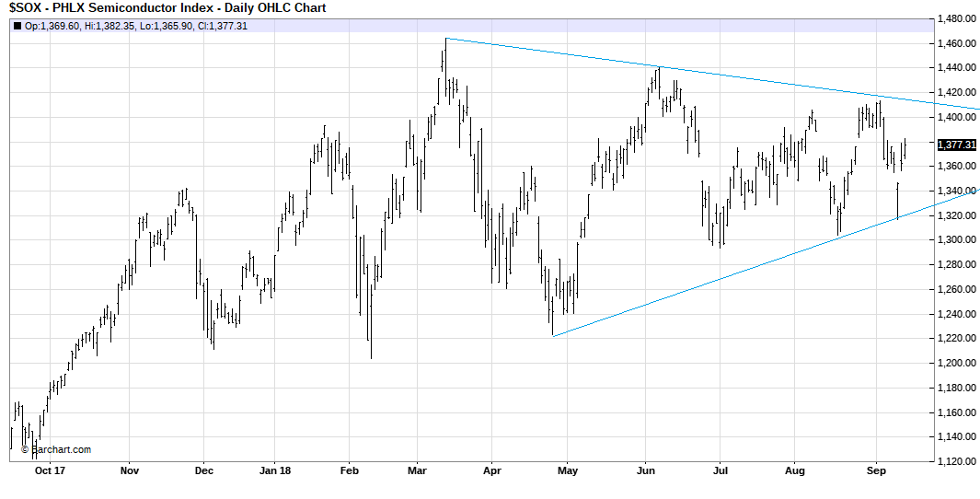Click the 'Jan 18' date axis label
Screen dimensions: 980x499
coord(275,470)
